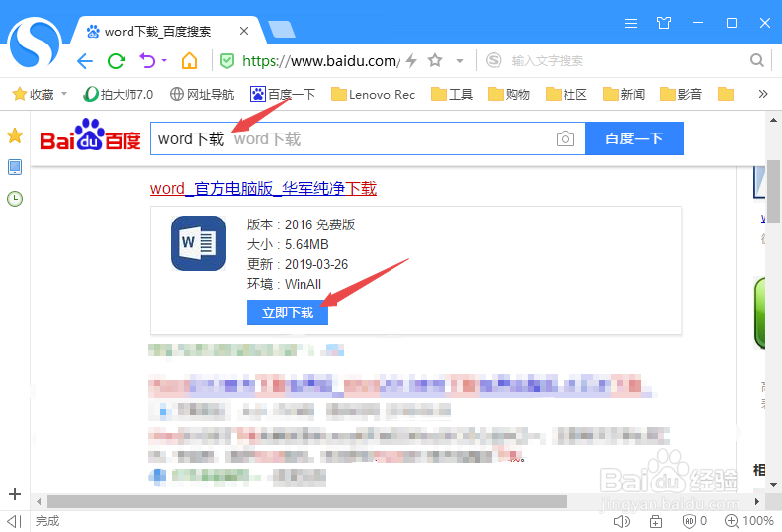Open Lenovo Rec bookmark folder
782x532 pixels.
coord(373,94)
